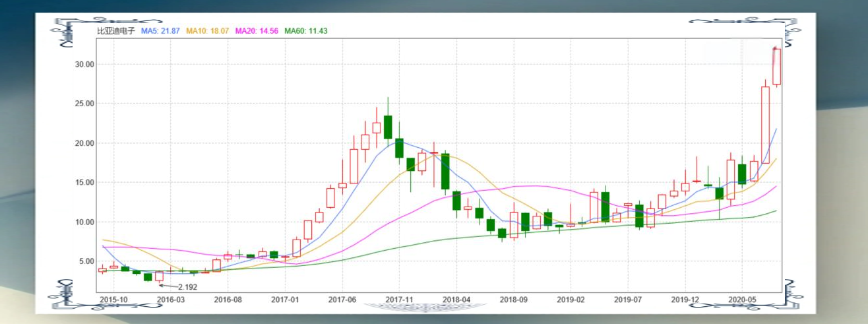Select the 2016-08 date axis label
Viewport: 868px width, 324px height.
(228, 300)
